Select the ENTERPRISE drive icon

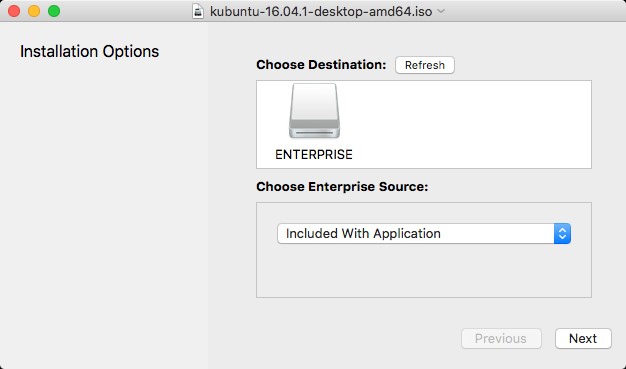click(x=314, y=111)
